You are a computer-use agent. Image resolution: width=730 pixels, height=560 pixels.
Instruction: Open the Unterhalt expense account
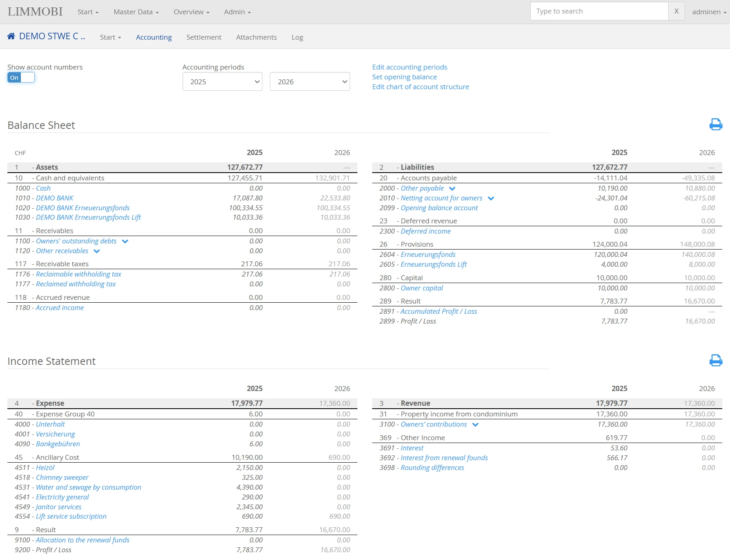(50, 424)
